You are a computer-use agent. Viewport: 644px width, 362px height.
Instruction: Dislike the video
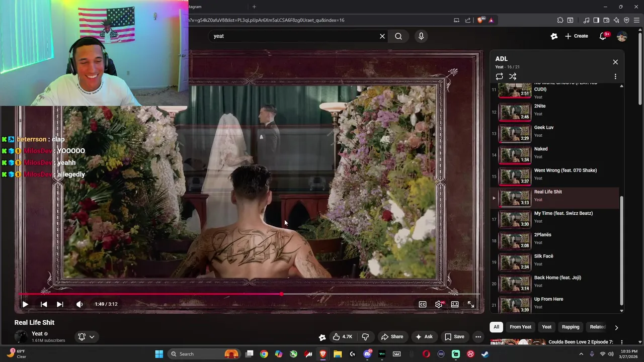[x=366, y=337]
